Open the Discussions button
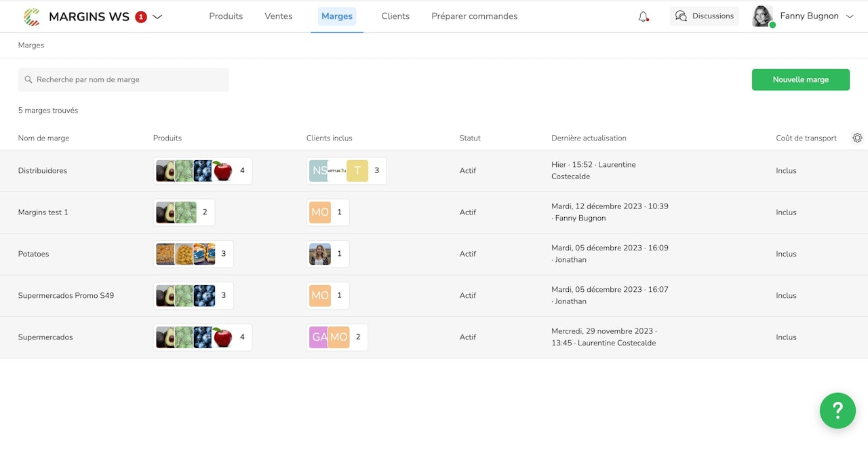Image resolution: width=868 pixels, height=471 pixels. pyautogui.click(x=705, y=16)
